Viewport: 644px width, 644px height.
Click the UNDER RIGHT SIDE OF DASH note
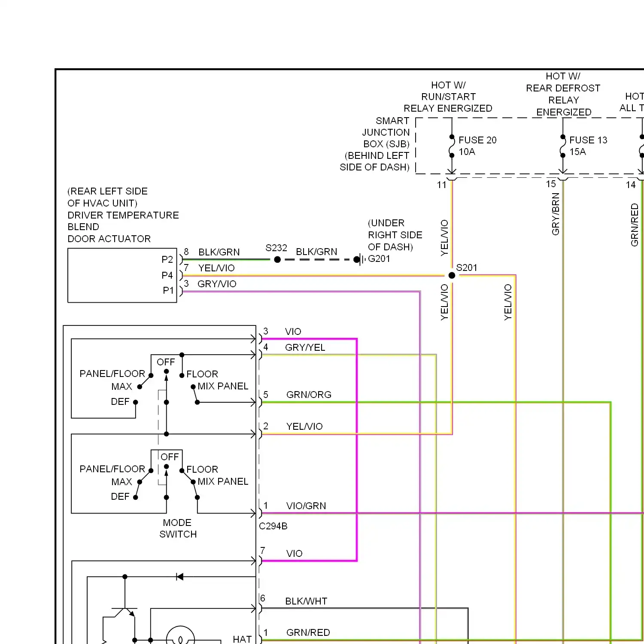pos(395,235)
